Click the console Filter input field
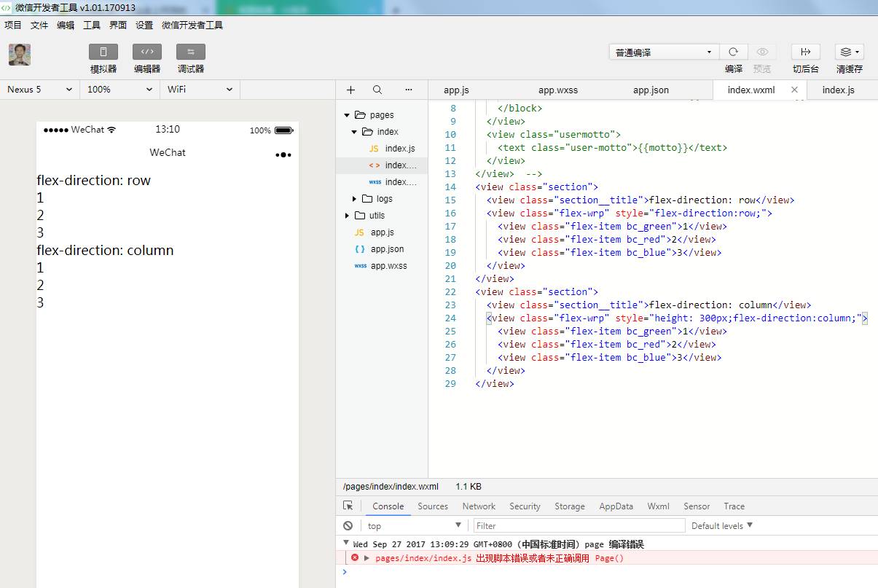 (x=579, y=525)
